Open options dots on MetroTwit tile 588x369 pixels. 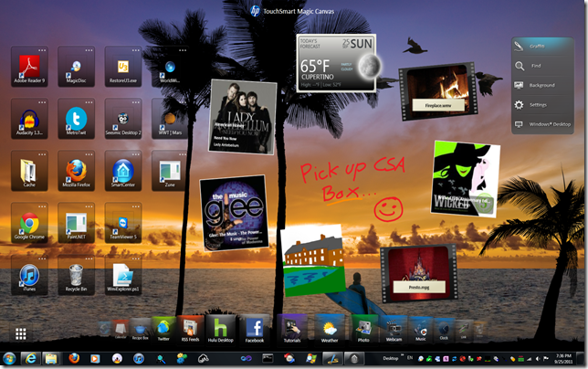[89, 102]
